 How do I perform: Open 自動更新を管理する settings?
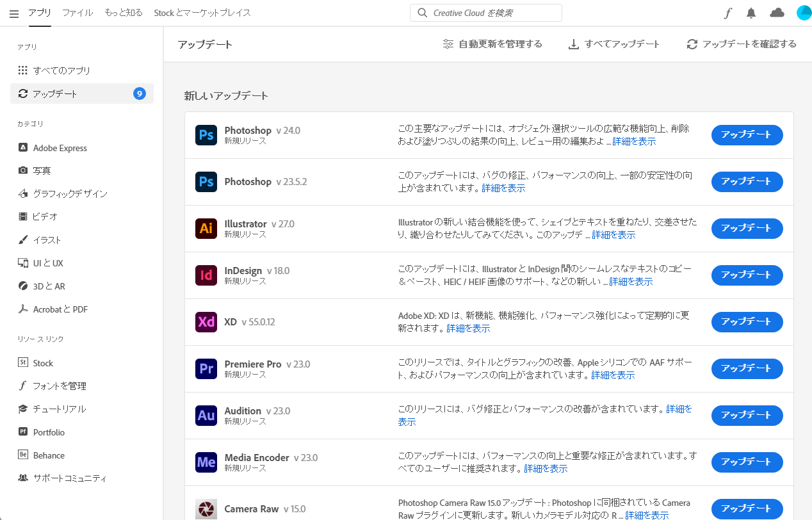pos(492,44)
